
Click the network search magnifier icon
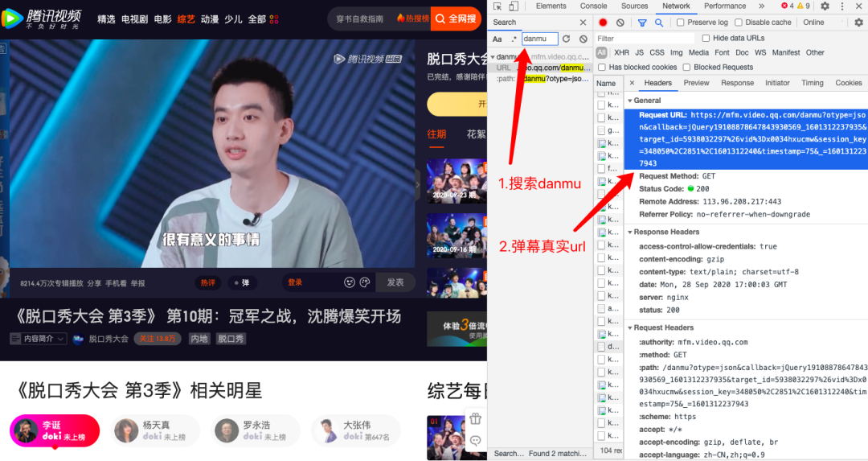click(659, 23)
